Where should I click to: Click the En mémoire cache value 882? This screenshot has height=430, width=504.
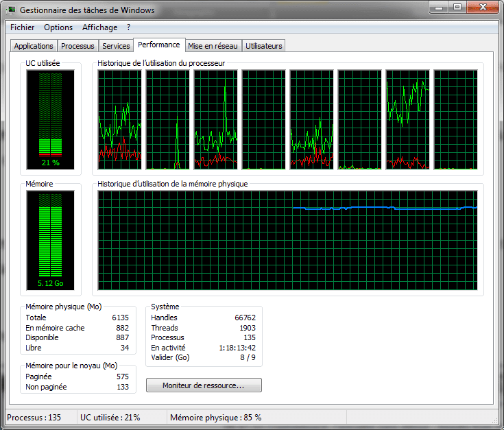click(x=123, y=328)
